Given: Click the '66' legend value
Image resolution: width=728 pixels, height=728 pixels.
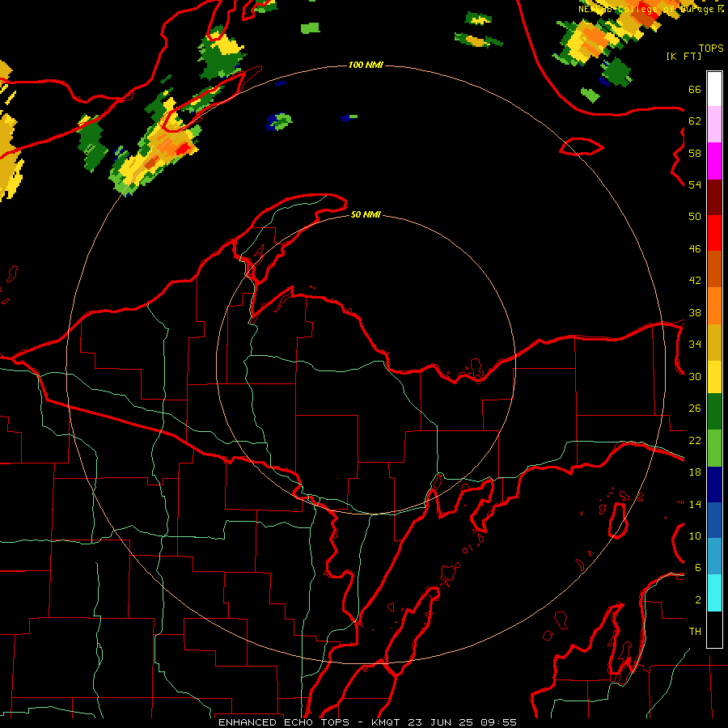Looking at the screenshot, I should 695,90.
